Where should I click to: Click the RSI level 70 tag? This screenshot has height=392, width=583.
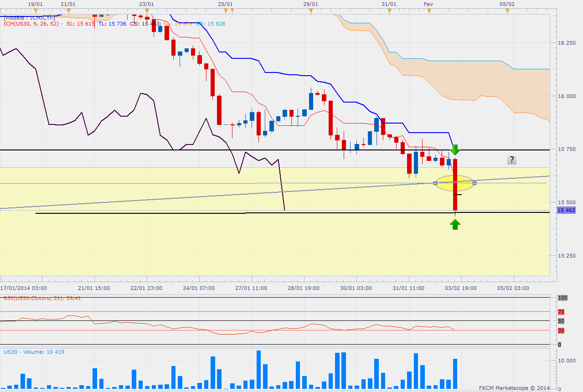coord(561,312)
